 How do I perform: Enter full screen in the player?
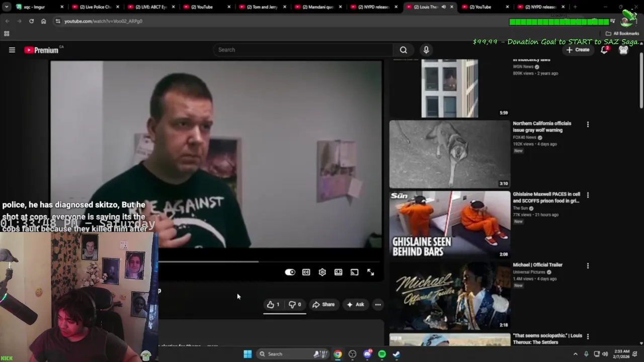(370, 272)
